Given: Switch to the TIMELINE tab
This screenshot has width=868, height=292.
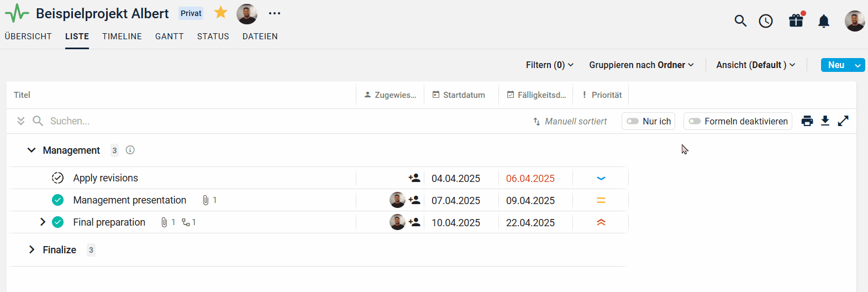Looking at the screenshot, I should 122,36.
